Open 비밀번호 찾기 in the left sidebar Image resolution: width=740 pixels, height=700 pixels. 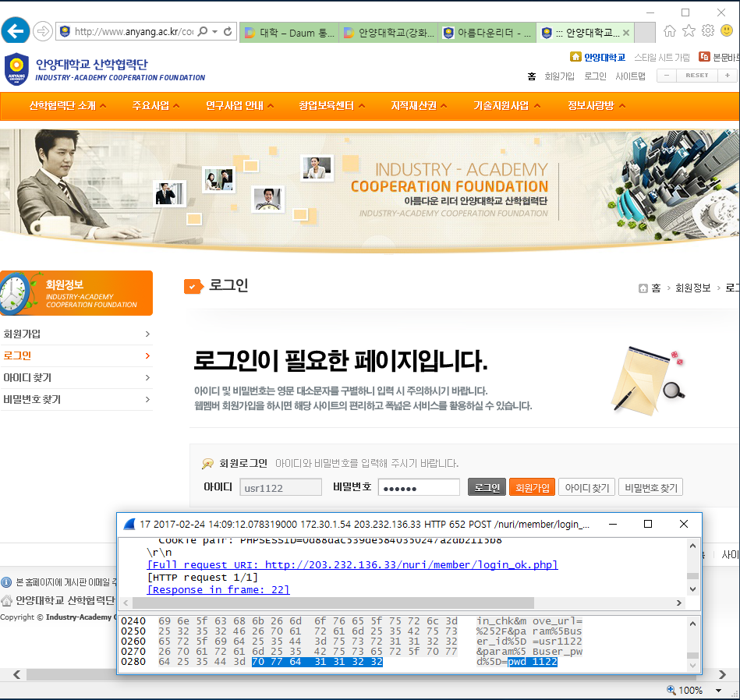coord(76,400)
